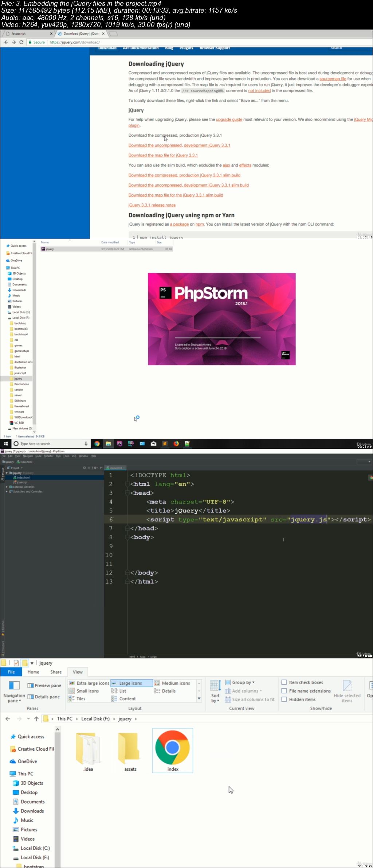Image resolution: width=373 pixels, height=868 pixels.
Task: Open the API Documentation nav item
Action: [141, 48]
